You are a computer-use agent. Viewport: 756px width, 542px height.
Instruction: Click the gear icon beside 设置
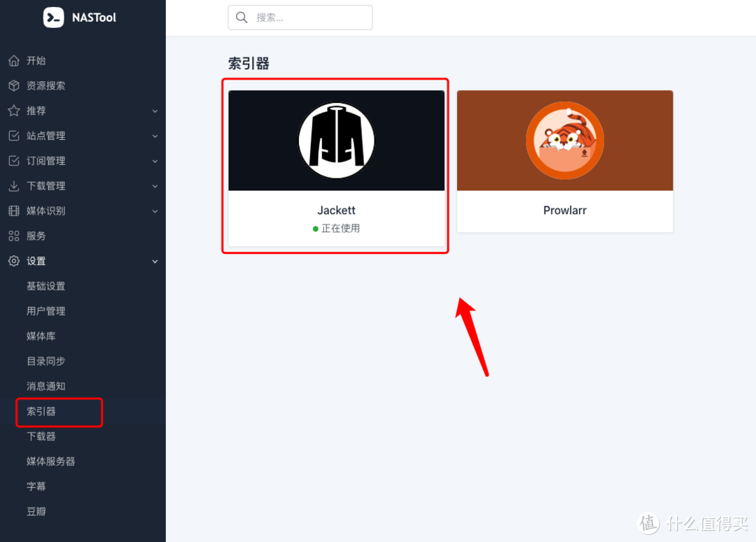14,262
